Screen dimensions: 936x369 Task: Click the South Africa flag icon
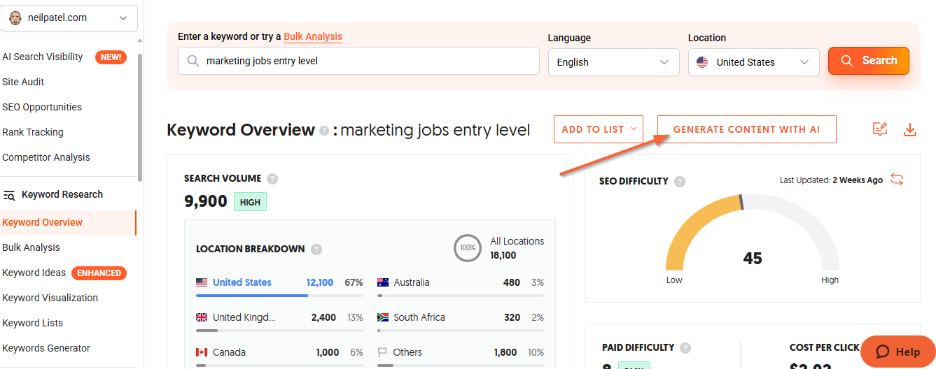pyautogui.click(x=383, y=318)
